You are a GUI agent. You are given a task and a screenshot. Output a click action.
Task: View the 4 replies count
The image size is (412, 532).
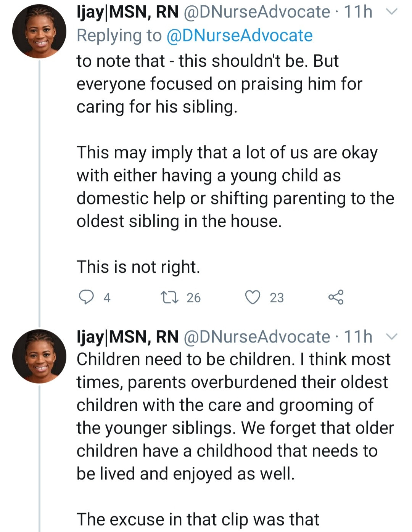click(107, 297)
